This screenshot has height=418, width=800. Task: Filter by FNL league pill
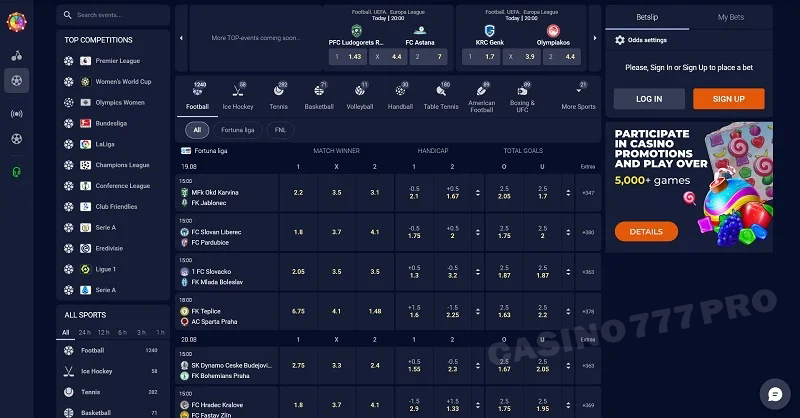click(x=280, y=130)
